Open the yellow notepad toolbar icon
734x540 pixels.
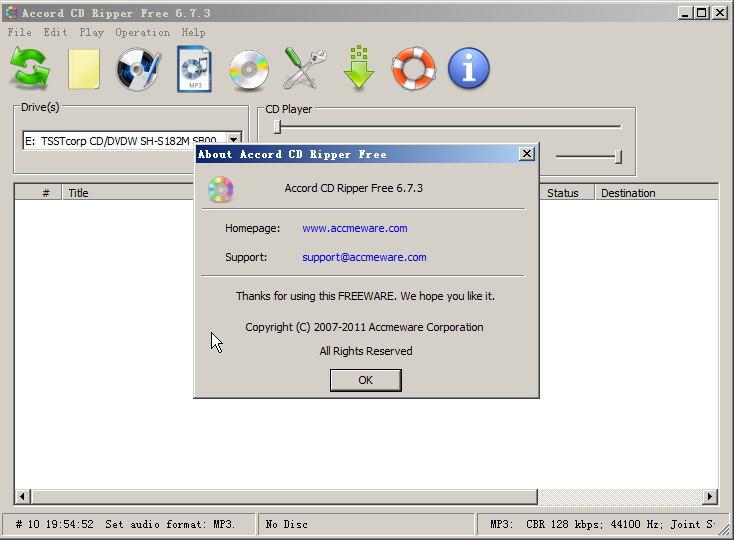(84, 69)
